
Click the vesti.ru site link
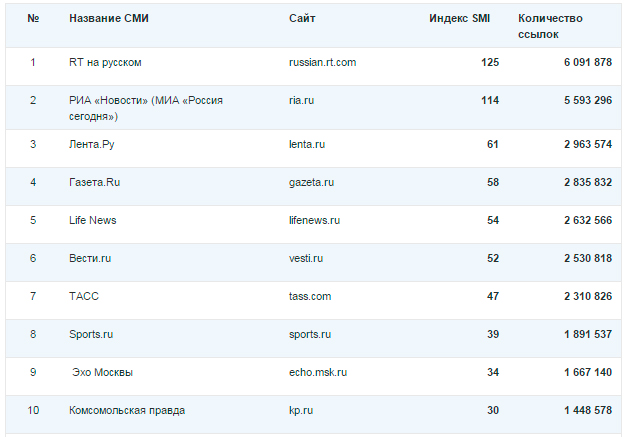pyautogui.click(x=306, y=258)
